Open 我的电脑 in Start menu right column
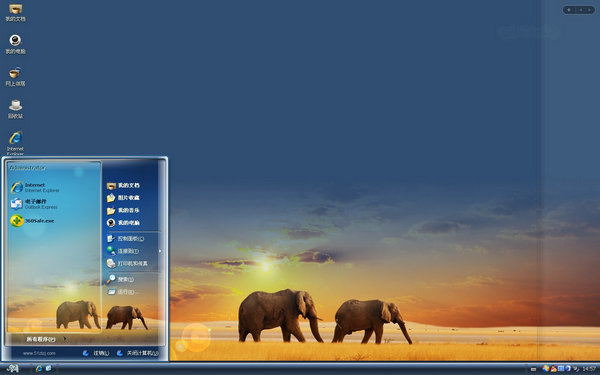 123,223
